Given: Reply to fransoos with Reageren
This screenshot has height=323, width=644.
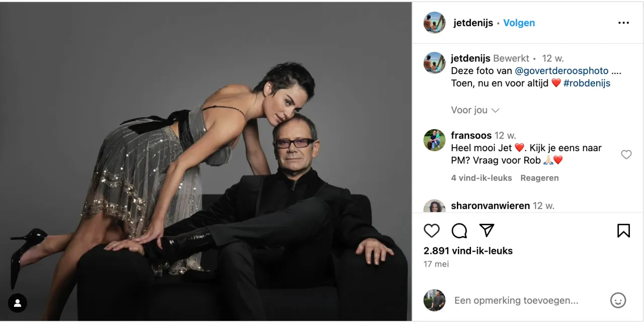Looking at the screenshot, I should [539, 178].
